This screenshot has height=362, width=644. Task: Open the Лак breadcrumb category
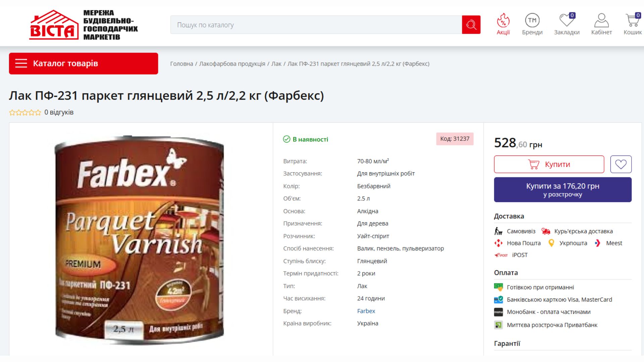(x=276, y=64)
